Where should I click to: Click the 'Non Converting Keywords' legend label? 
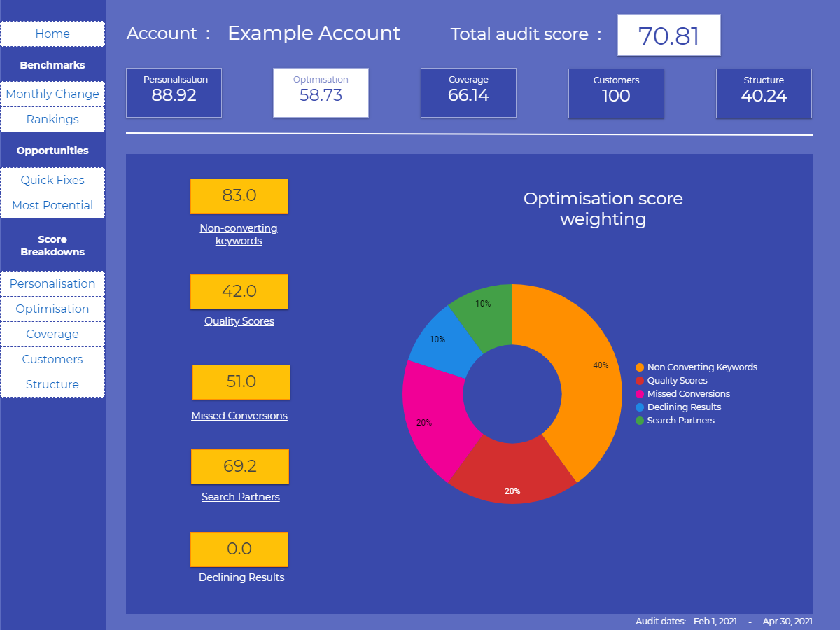pyautogui.click(x=702, y=367)
